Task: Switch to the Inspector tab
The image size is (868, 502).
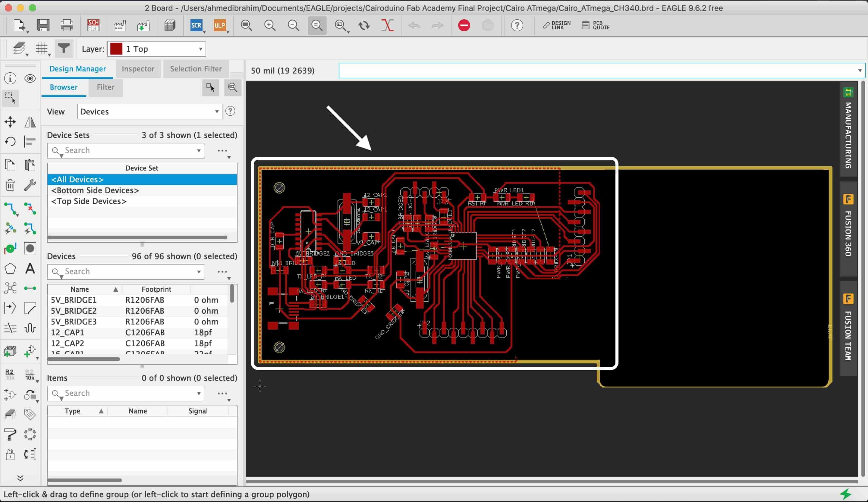Action: (138, 68)
